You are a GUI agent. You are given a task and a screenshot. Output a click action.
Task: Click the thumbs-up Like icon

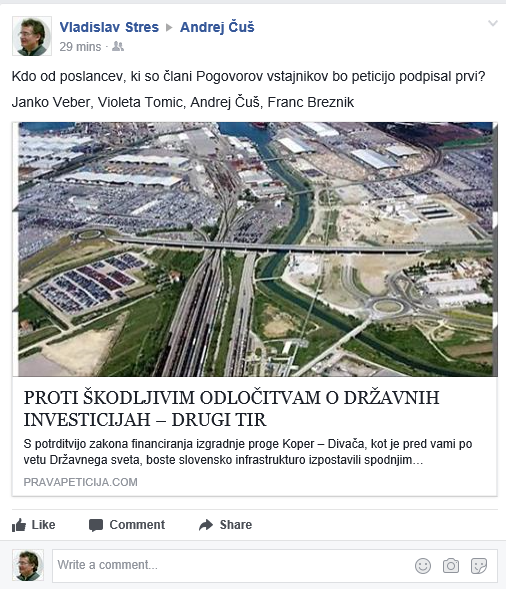point(19,525)
